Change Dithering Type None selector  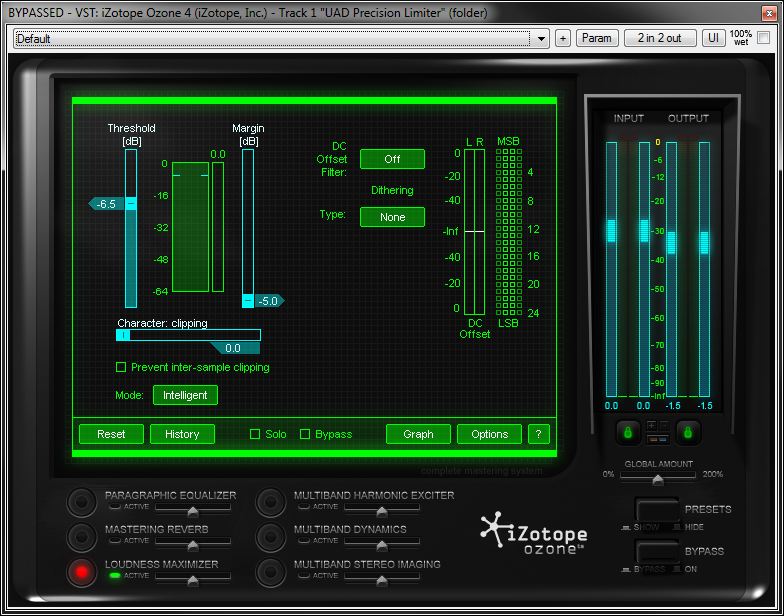click(x=392, y=217)
